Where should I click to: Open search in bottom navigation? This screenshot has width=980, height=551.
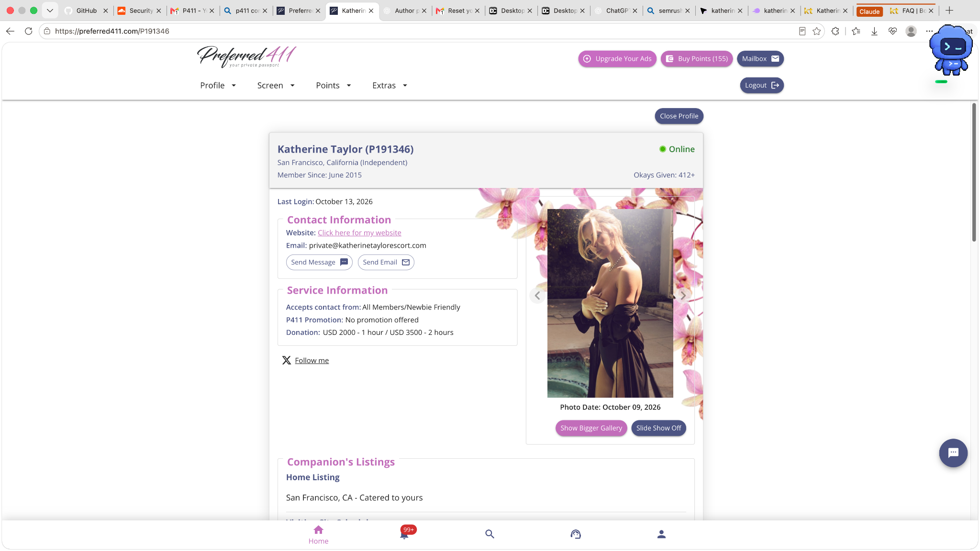[x=490, y=534]
